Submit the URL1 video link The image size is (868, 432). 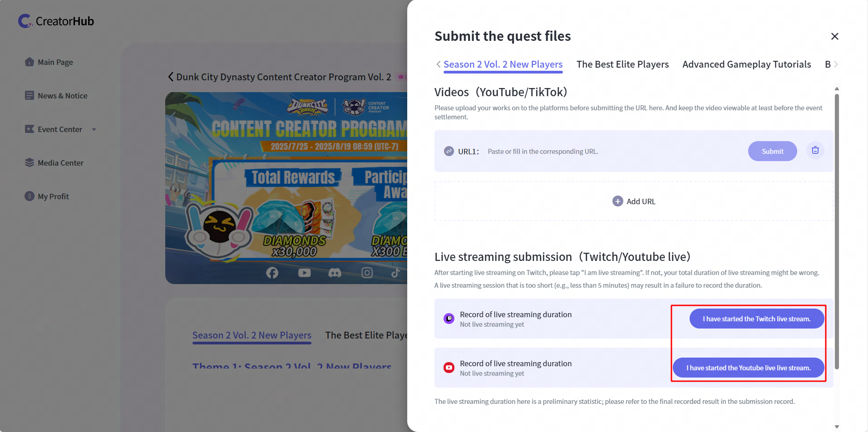(772, 151)
